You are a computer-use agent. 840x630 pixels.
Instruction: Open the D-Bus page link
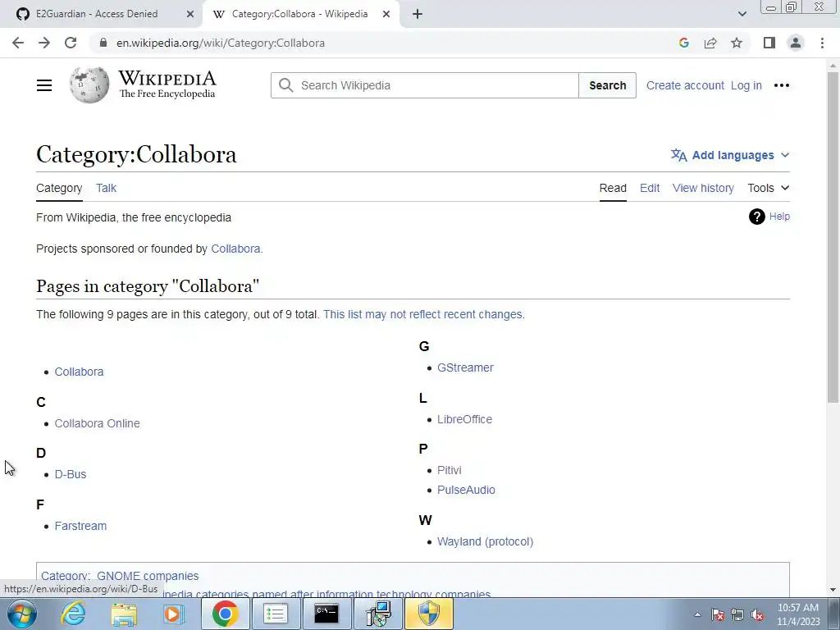click(71, 474)
